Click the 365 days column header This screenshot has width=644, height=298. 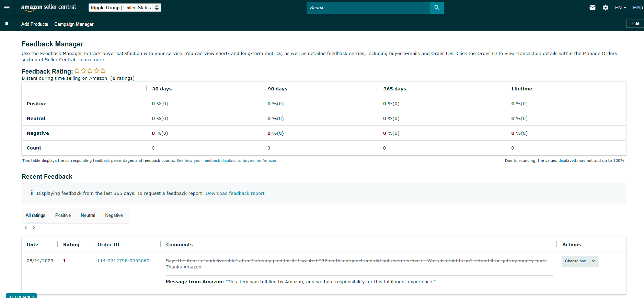[395, 89]
